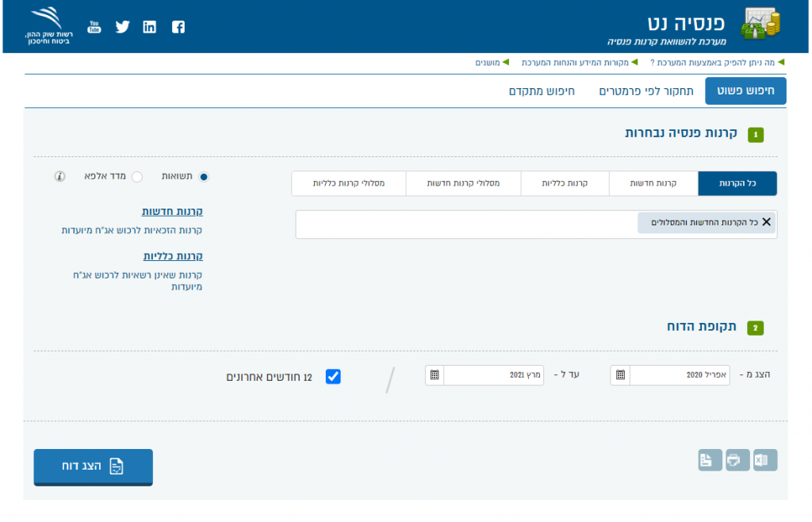Click the document export icon
Viewport: 812px width, 522px height.
tap(710, 460)
